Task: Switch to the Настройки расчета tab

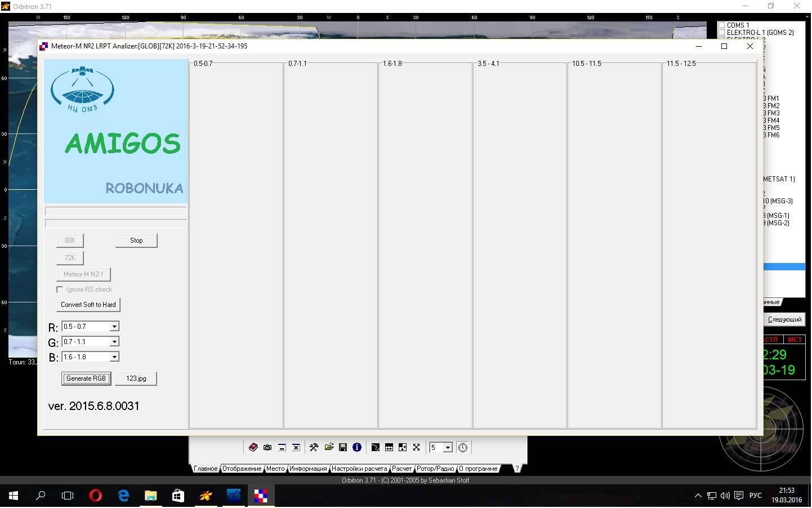Action: pos(359,469)
